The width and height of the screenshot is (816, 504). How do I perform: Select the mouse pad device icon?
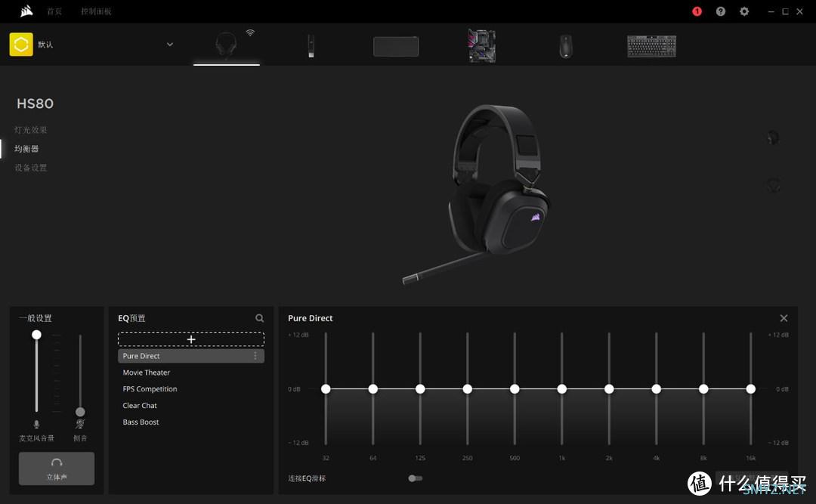(395, 46)
